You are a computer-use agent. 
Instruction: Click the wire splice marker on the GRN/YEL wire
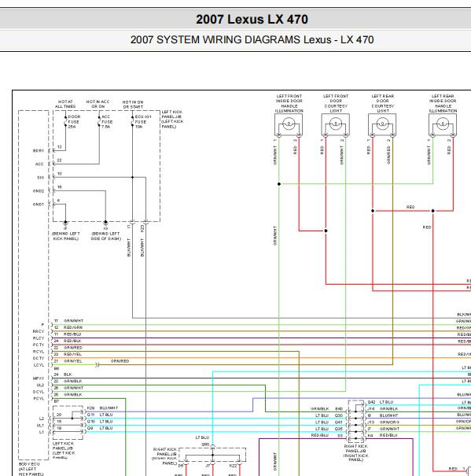click(x=98, y=364)
